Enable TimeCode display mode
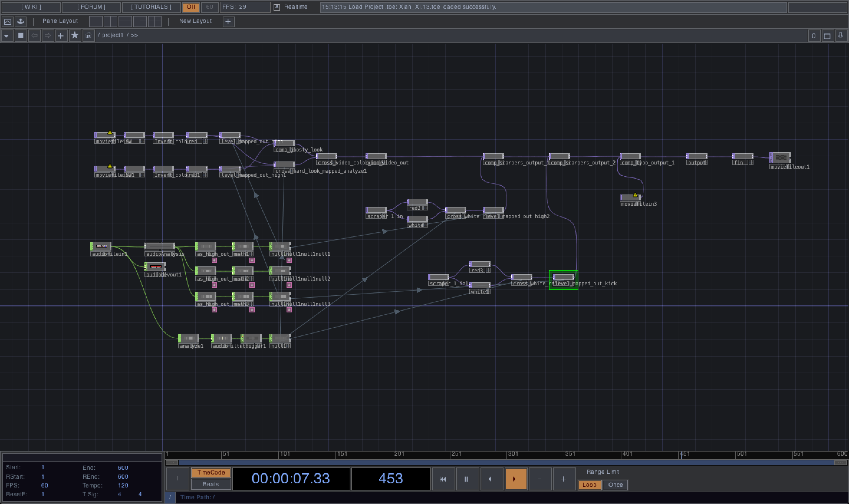Screen dimensions: 849x504 pyautogui.click(x=211, y=472)
